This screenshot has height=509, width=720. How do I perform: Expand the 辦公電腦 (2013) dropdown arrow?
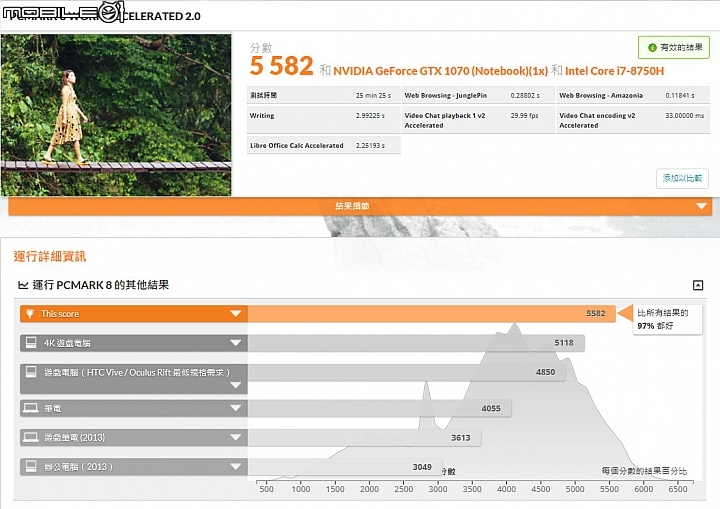pos(236,466)
